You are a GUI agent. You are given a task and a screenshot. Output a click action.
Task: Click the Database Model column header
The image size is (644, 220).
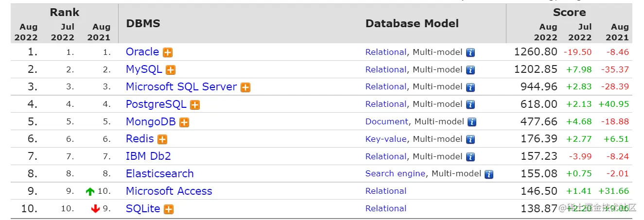pos(412,23)
